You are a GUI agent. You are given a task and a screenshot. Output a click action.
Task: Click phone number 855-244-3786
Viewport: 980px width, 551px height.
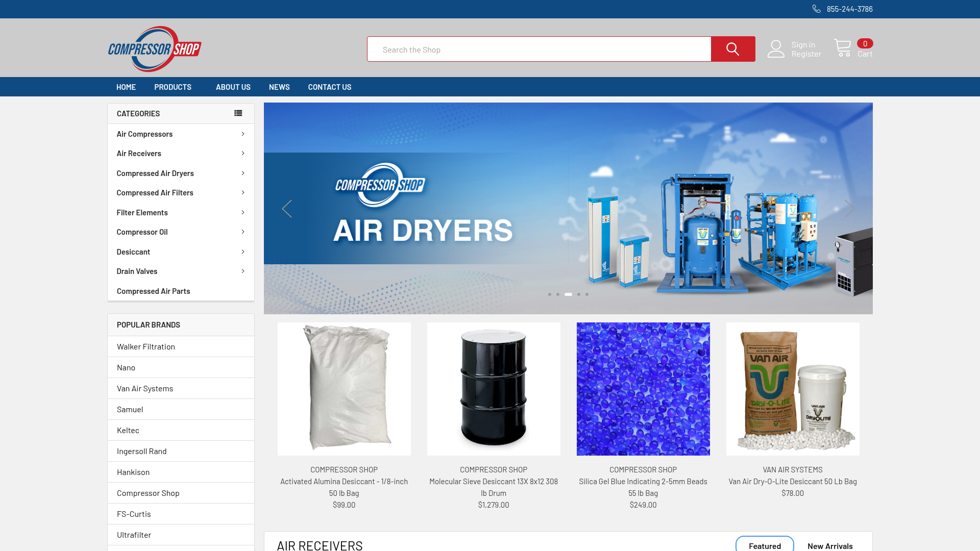849,9
